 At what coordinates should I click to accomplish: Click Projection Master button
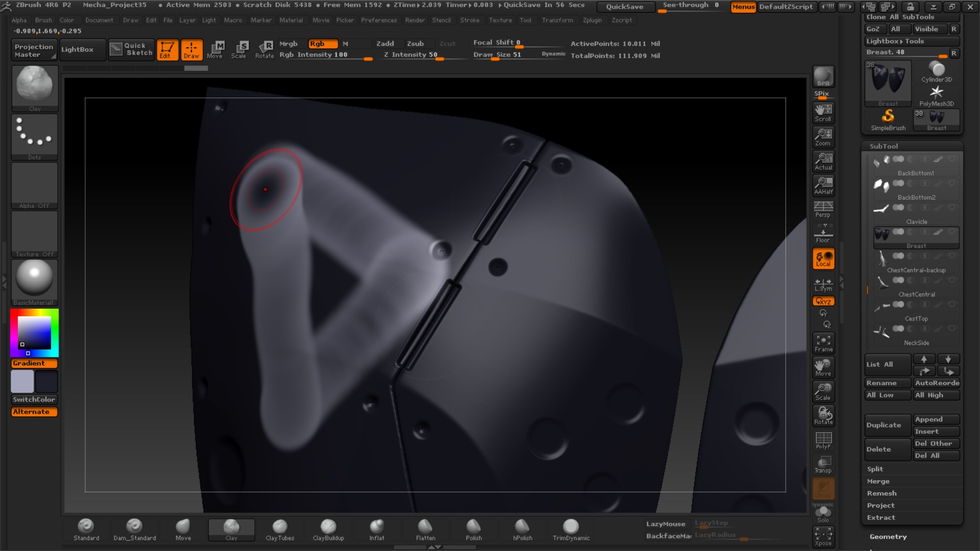coord(34,50)
